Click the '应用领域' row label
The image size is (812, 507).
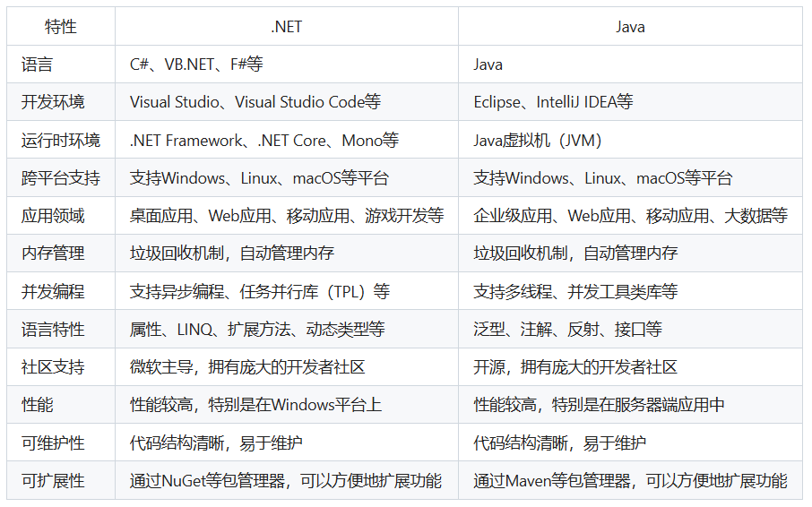(61, 215)
